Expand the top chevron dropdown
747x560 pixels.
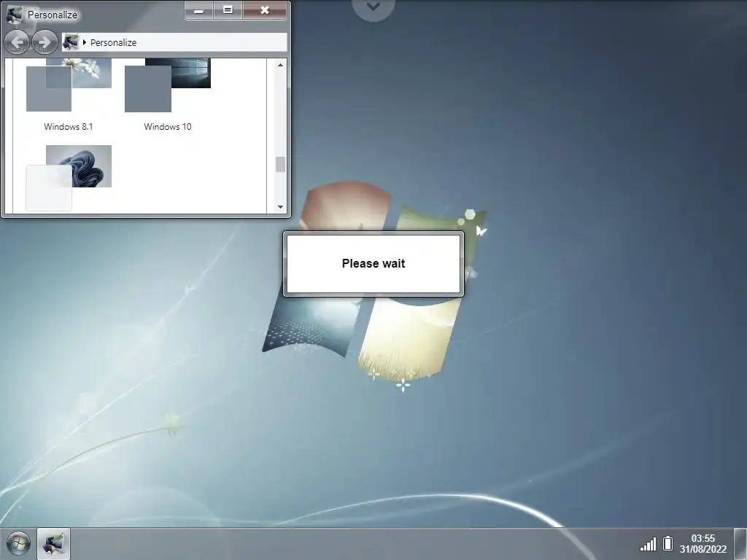[x=373, y=7]
